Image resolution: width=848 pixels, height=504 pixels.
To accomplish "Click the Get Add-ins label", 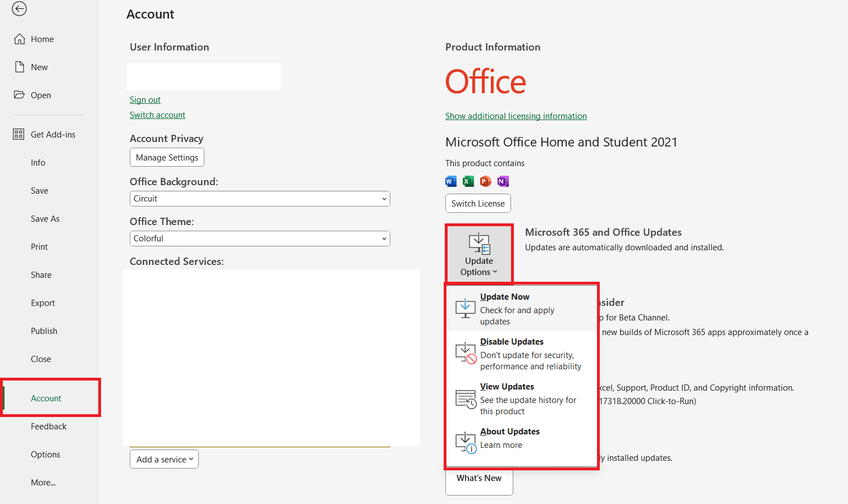I will pyautogui.click(x=53, y=134).
